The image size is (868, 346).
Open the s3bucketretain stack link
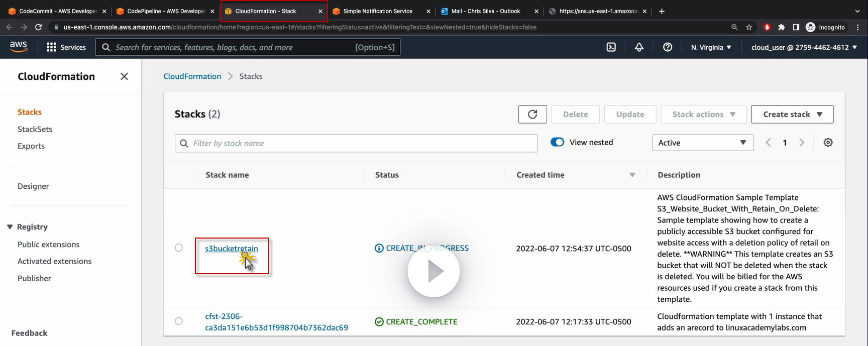tap(232, 248)
